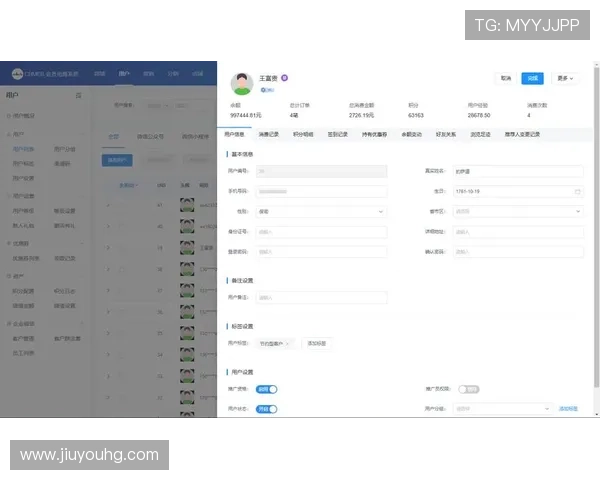Click the sidebar collapse icon next to 用户
Image resolution: width=600 pixels, height=480 pixels.
click(x=79, y=95)
